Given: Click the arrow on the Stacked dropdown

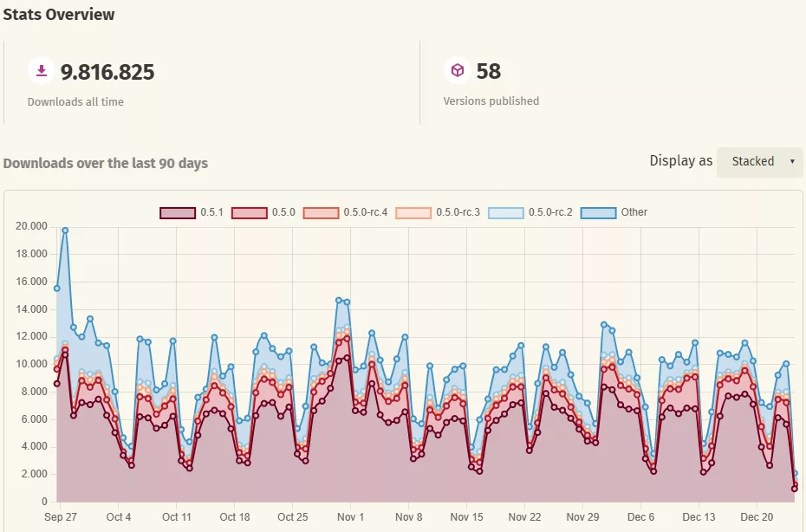Looking at the screenshot, I should [x=791, y=162].
